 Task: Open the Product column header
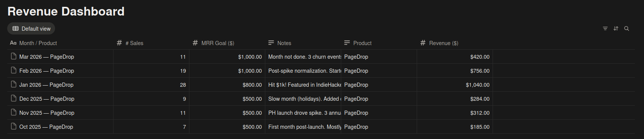[x=379, y=43]
